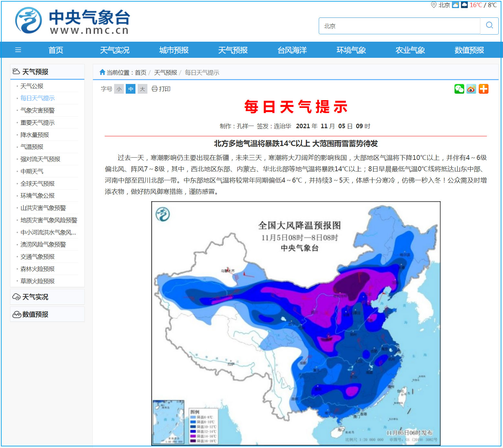Go to 天气预报 in breadcrumb

[x=165, y=73]
